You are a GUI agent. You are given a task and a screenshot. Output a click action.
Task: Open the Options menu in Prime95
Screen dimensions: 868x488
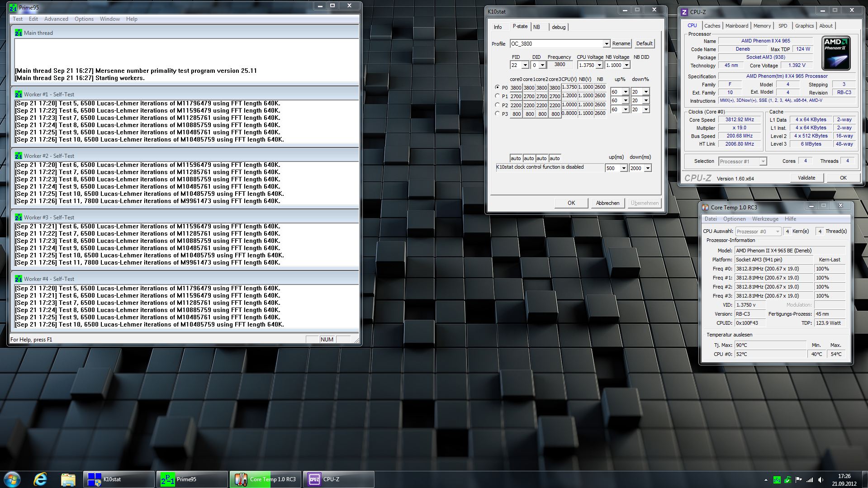click(84, 19)
